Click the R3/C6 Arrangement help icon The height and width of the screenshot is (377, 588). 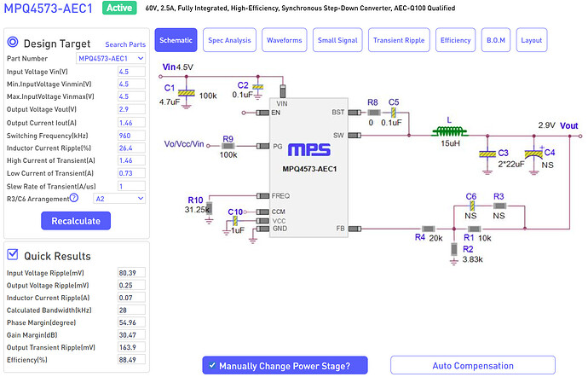point(73,198)
